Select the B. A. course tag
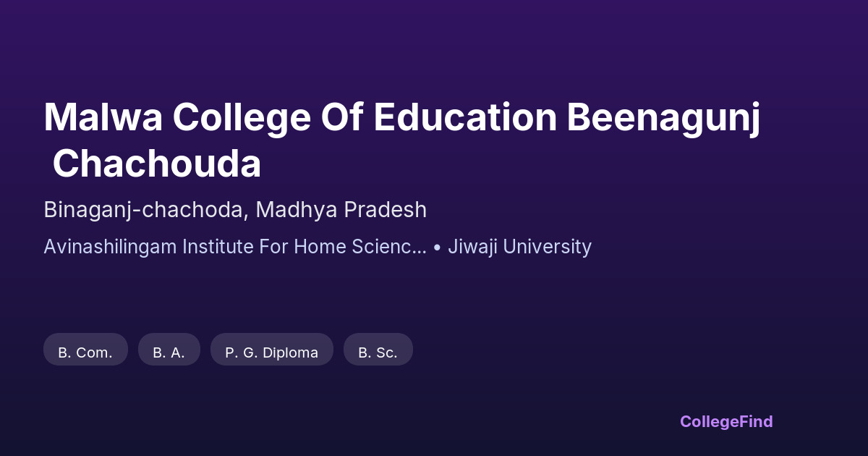This screenshot has width=868, height=456. coord(169,352)
